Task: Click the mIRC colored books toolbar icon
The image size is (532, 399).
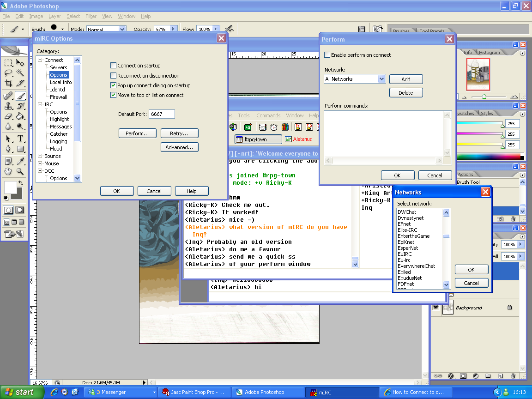Action: 285,127
